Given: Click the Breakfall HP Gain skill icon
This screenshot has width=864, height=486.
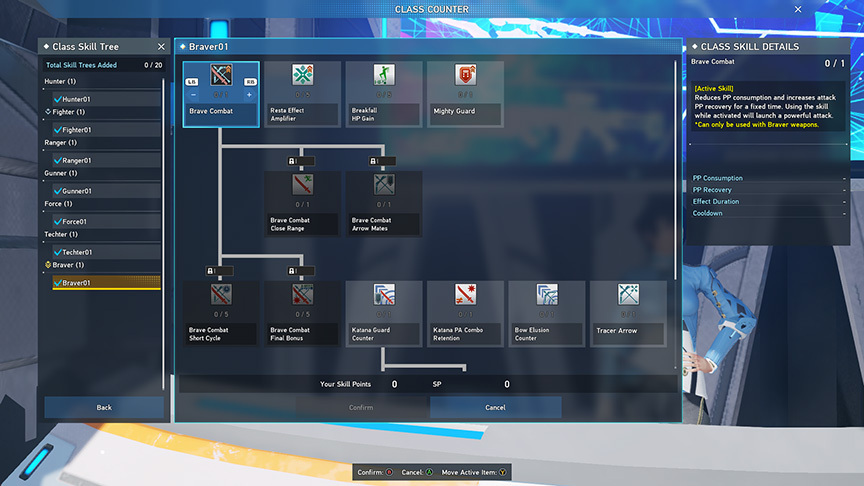Looking at the screenshot, I should pos(384,76).
